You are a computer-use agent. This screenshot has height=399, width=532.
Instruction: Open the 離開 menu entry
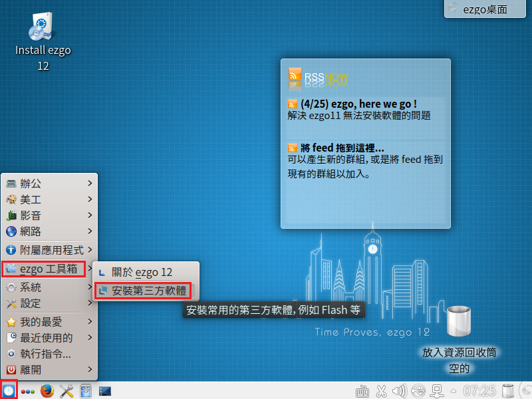point(49,370)
